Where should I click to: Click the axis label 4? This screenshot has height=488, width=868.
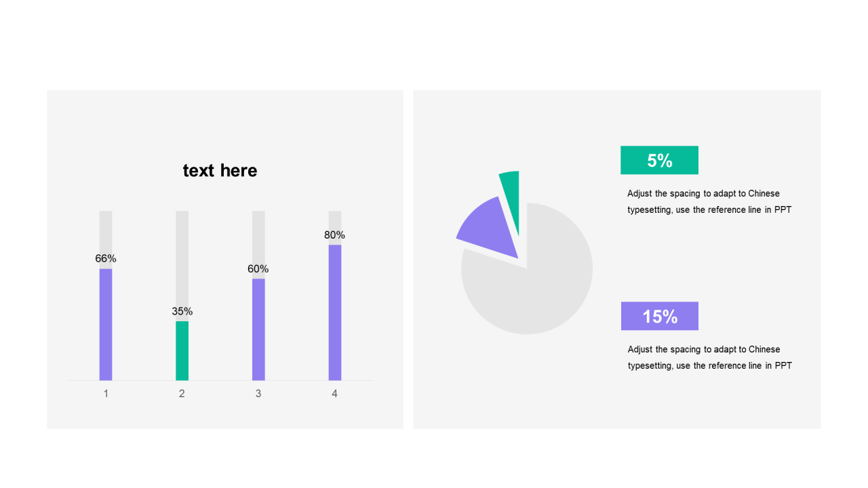(x=334, y=394)
